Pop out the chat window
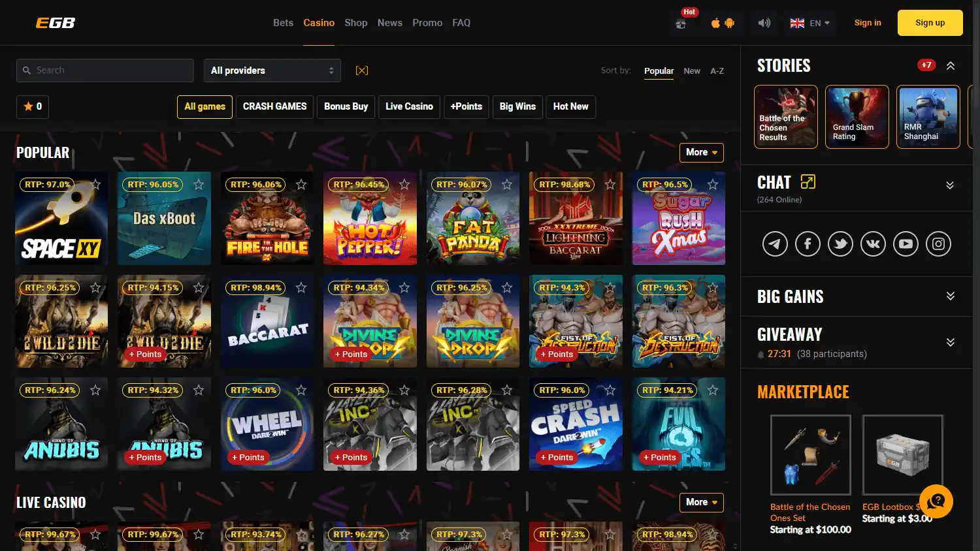The image size is (980, 551). (x=808, y=181)
